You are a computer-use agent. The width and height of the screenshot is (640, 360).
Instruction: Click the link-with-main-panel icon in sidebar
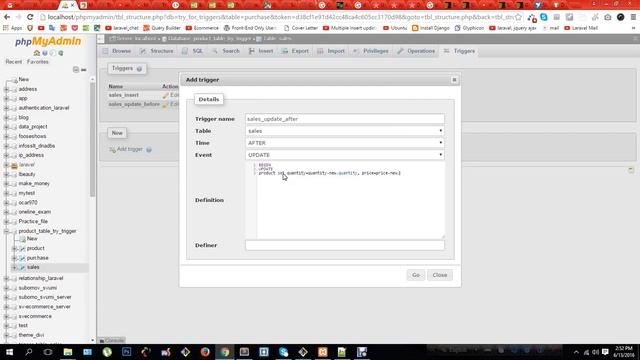84,69
